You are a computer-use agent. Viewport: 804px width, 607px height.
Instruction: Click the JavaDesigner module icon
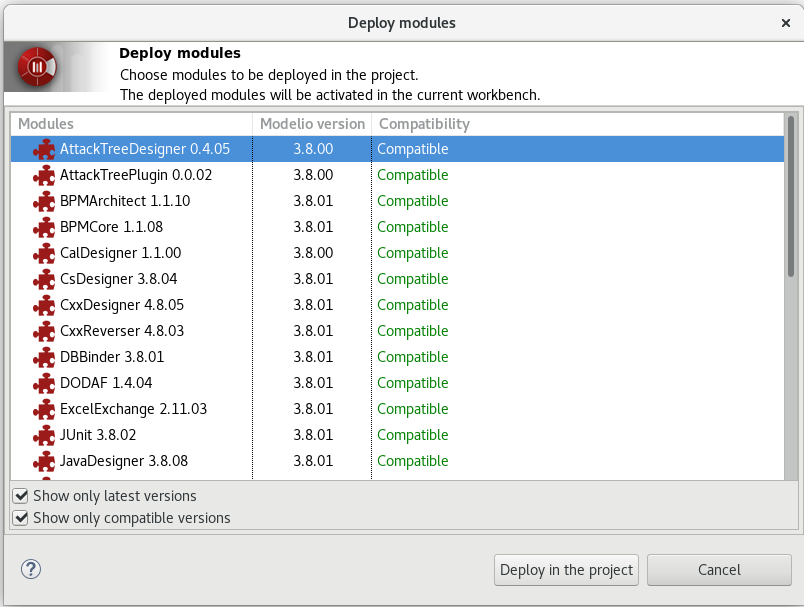point(44,461)
